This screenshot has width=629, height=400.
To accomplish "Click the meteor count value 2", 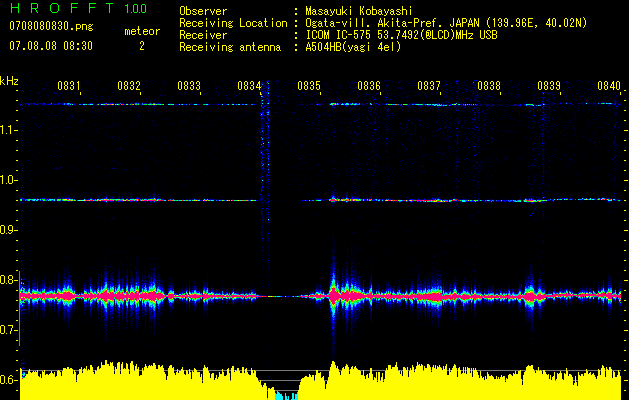I will tap(142, 46).
